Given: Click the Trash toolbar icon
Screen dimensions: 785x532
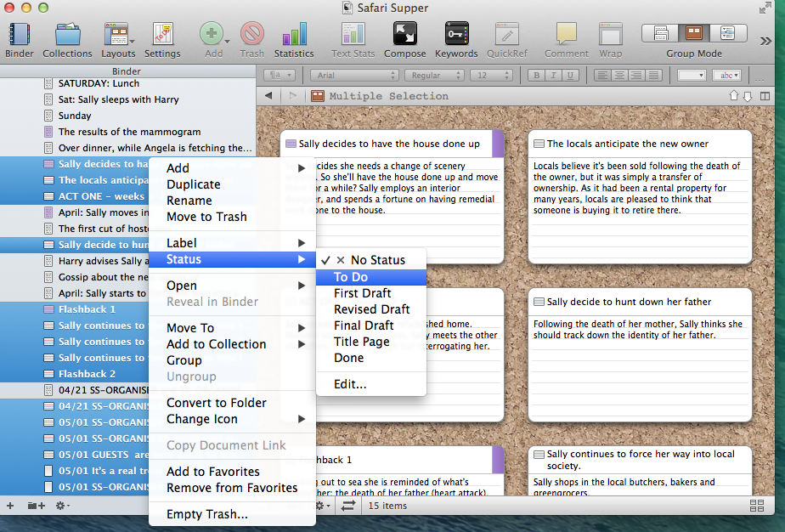Looking at the screenshot, I should click(251, 40).
